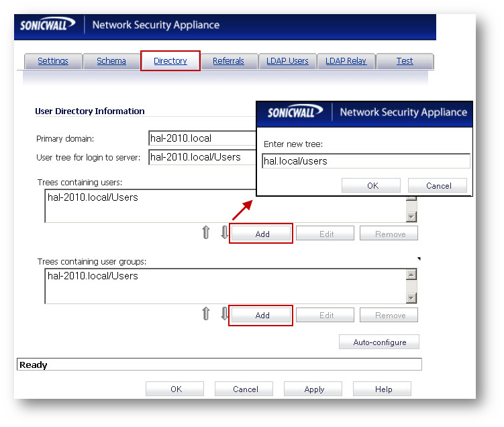Click scroll up arrow in user groups list

click(411, 275)
